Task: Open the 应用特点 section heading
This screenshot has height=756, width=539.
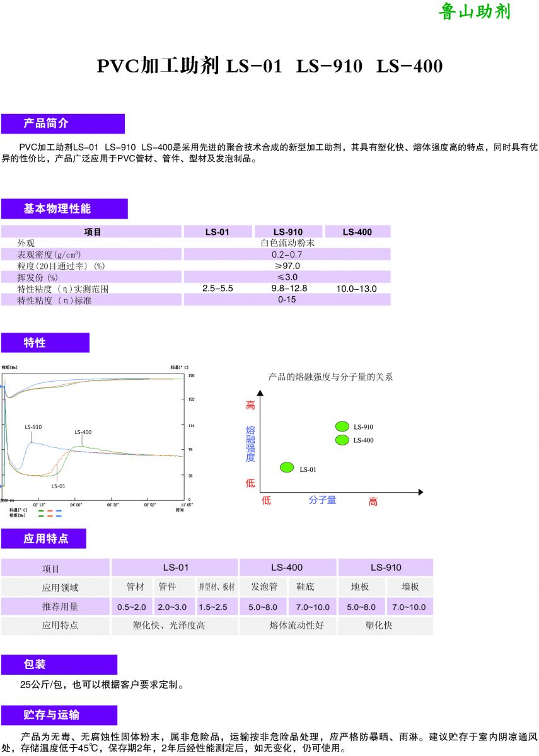Action: pos(43,539)
